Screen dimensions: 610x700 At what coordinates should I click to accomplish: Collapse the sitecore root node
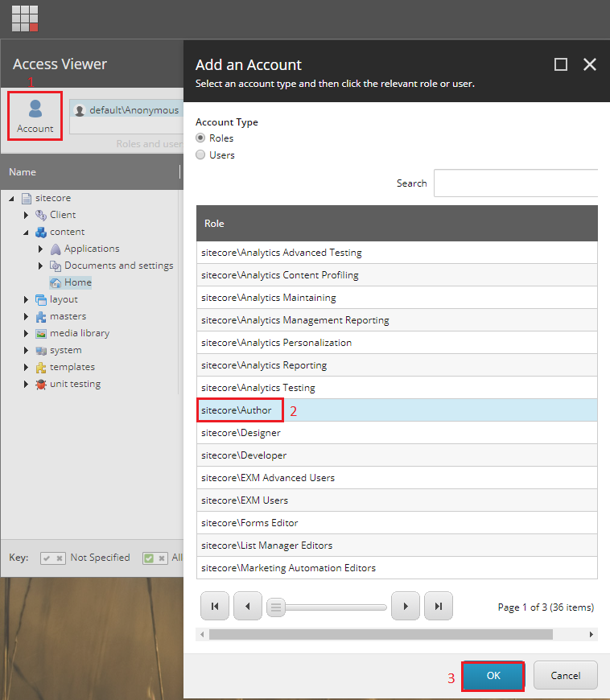[11, 198]
